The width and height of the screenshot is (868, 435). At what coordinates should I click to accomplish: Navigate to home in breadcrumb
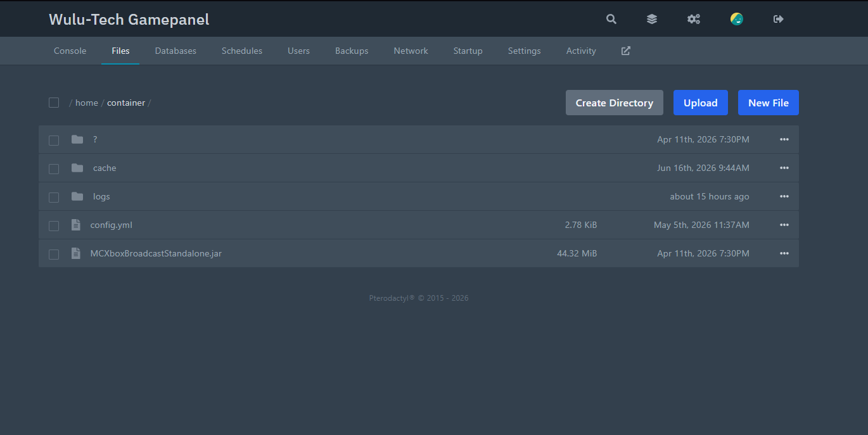87,103
